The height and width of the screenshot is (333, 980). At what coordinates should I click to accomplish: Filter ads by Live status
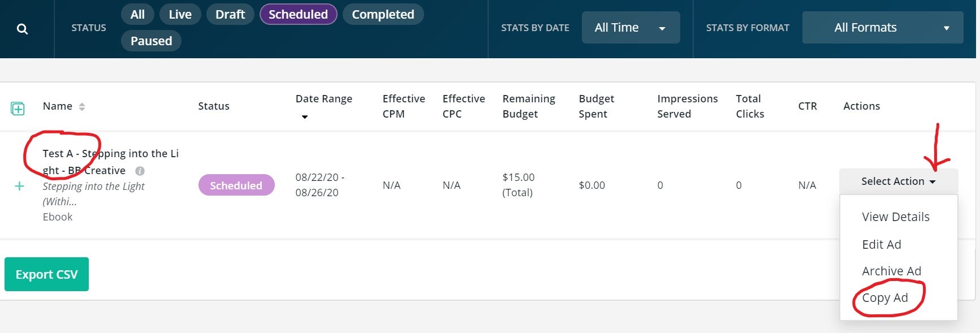[x=180, y=15]
